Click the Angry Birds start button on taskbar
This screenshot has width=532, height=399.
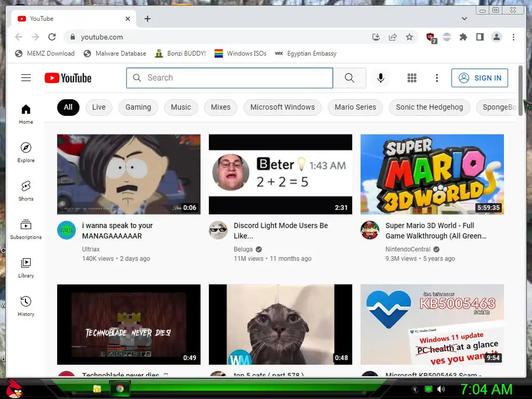click(14, 389)
